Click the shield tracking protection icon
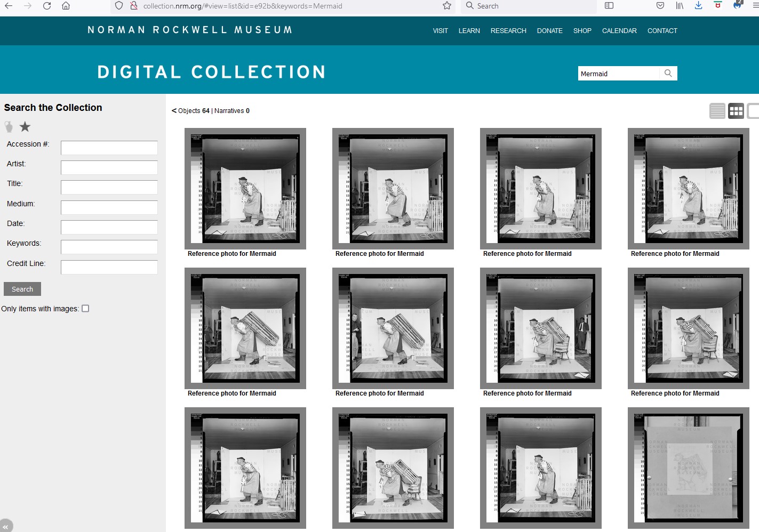This screenshot has height=532, width=759. (x=119, y=6)
